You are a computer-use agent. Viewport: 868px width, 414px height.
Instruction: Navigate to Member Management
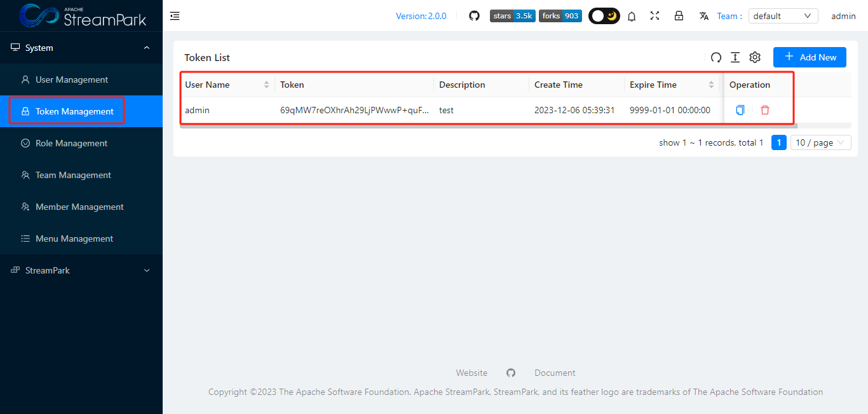pos(79,206)
